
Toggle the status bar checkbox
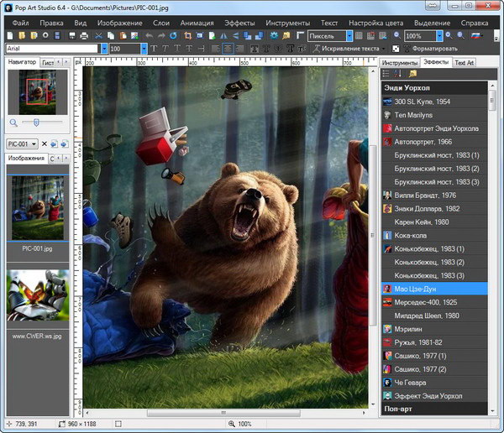118,425
